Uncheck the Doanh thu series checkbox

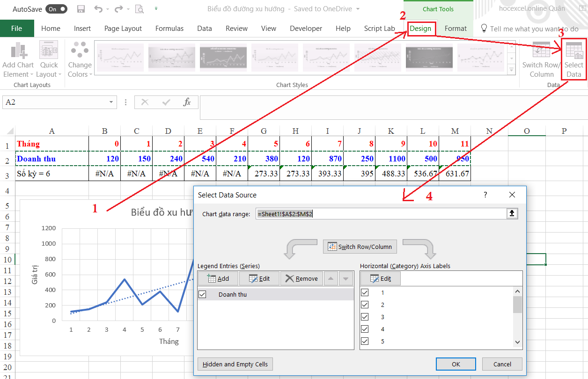tap(203, 294)
